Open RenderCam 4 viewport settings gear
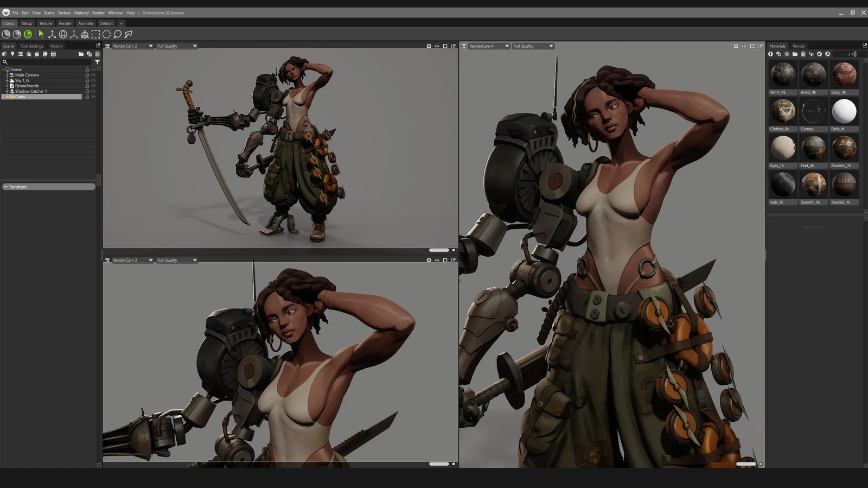The image size is (868, 488). [736, 46]
